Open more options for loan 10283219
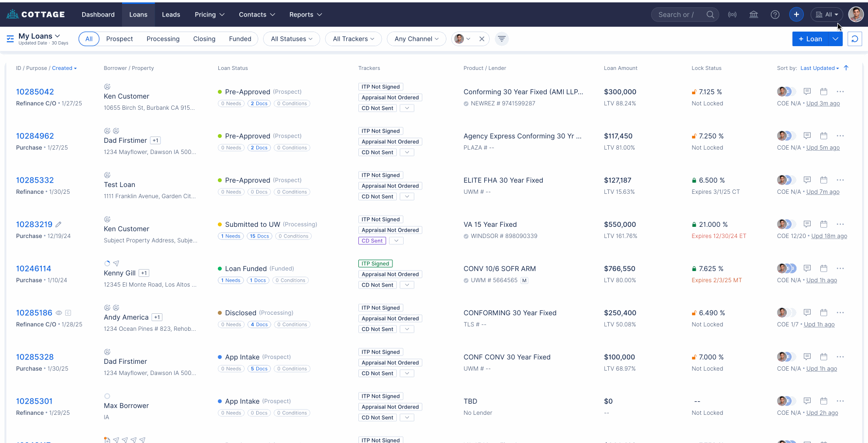This screenshot has height=443, width=868. [840, 224]
